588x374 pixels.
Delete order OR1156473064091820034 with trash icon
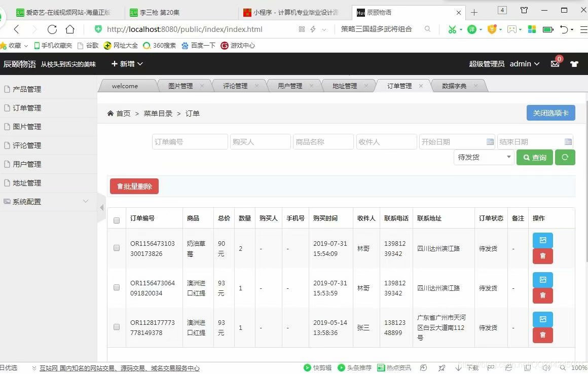click(x=542, y=295)
